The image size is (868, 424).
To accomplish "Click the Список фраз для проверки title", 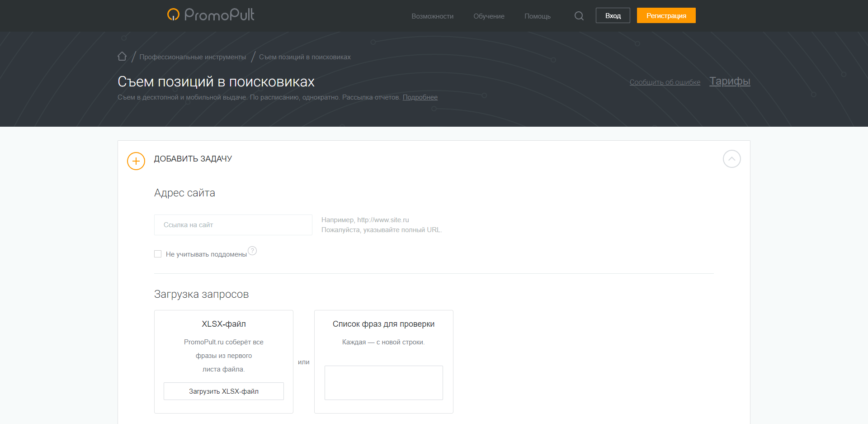I will coord(383,324).
